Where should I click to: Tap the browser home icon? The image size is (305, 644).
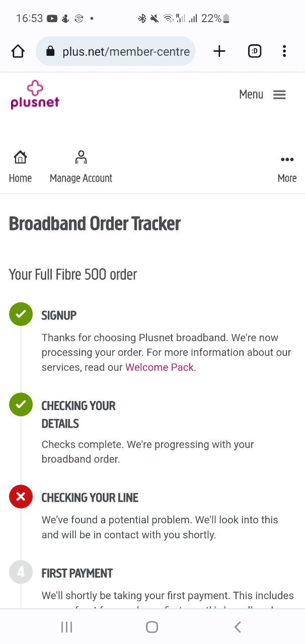[x=18, y=51]
